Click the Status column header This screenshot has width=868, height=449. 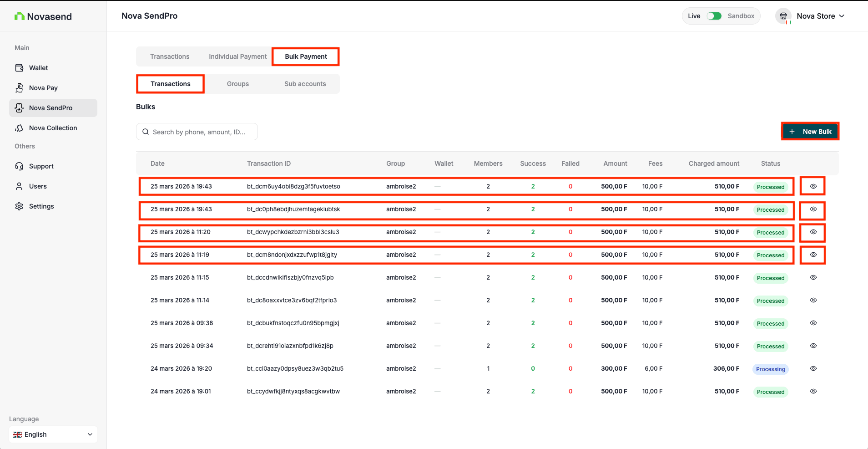[x=771, y=163]
